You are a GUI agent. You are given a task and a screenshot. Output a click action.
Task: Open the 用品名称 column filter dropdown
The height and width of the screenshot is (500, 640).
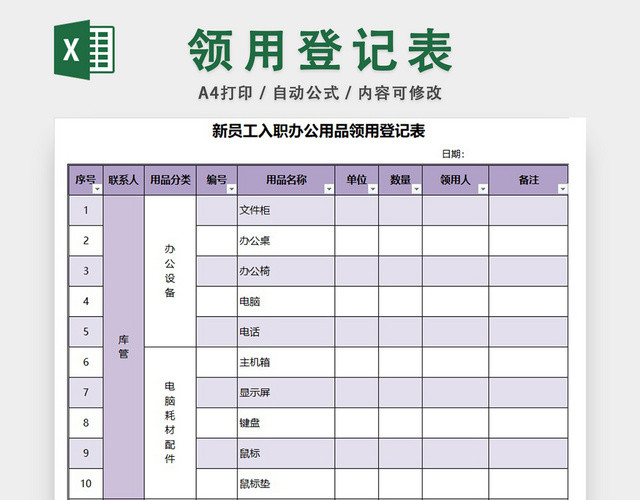329,189
